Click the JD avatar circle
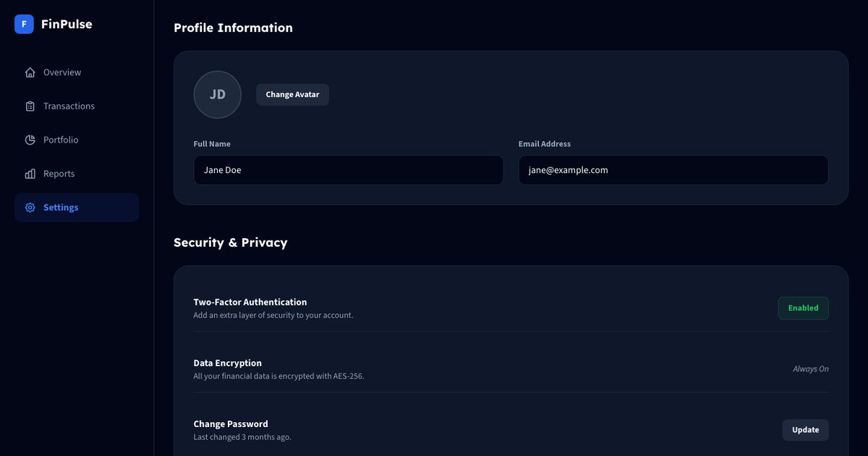This screenshot has width=868, height=456. pos(218,95)
